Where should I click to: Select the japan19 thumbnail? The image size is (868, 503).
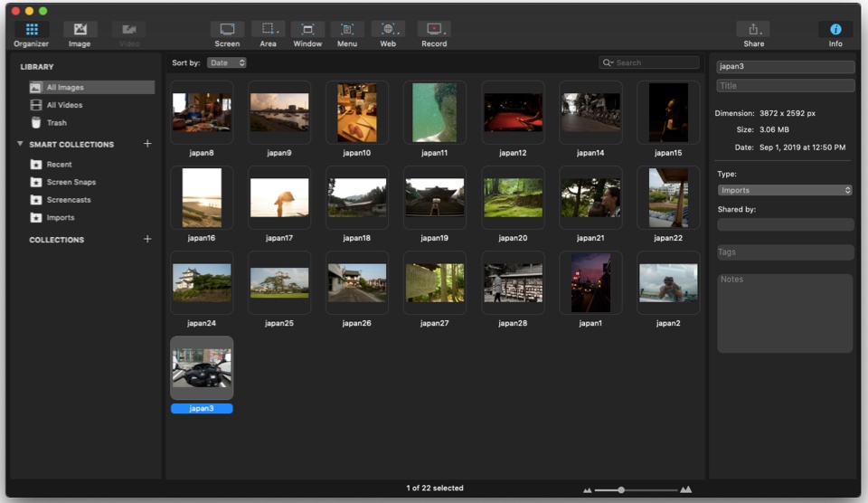(434, 197)
